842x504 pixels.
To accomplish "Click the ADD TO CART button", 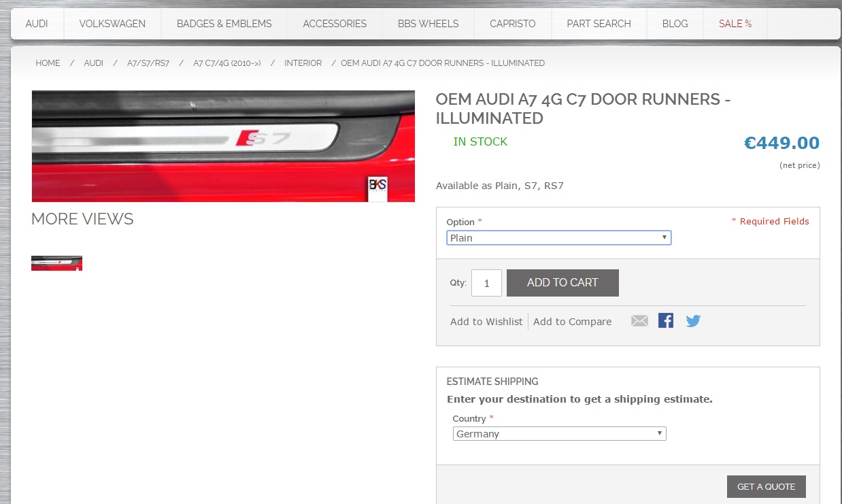I will pyautogui.click(x=562, y=283).
